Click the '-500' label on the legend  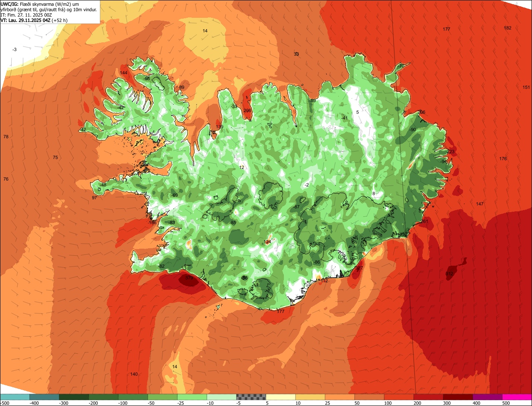5,403
